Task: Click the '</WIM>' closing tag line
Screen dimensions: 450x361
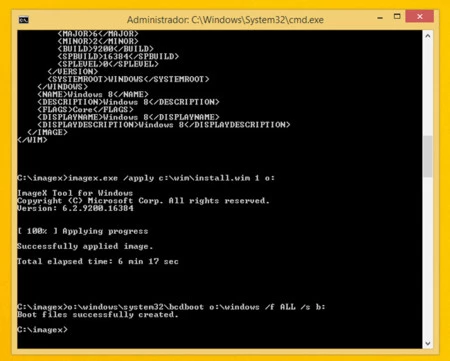Action: pos(32,140)
